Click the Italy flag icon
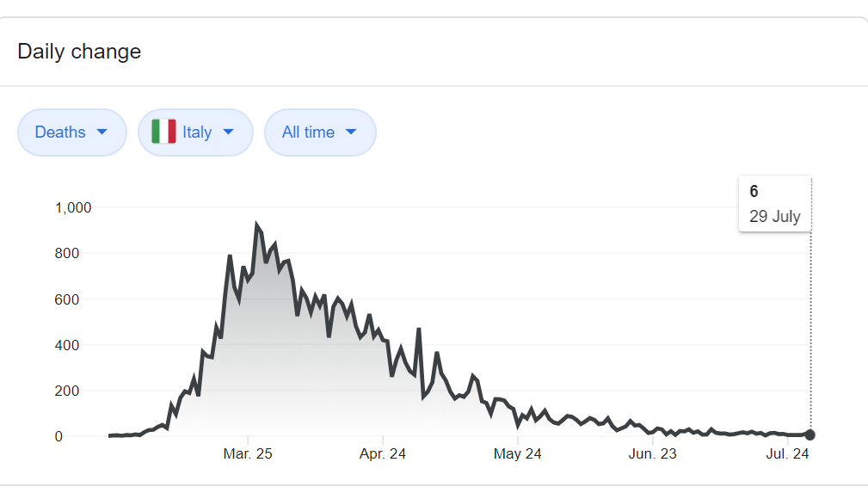This screenshot has width=868, height=493. [x=163, y=132]
